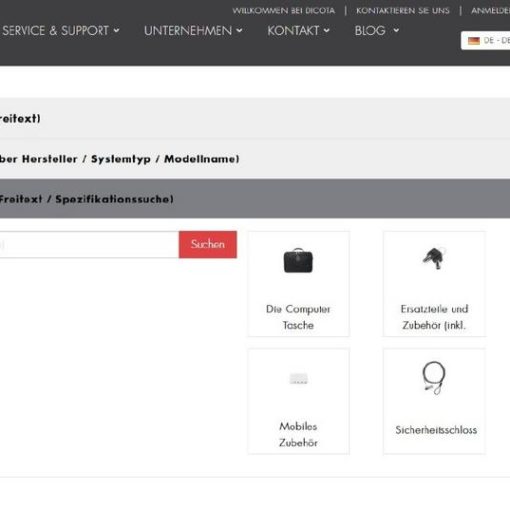
Task: Expand the Kontakt menu chevron
Action: click(327, 31)
